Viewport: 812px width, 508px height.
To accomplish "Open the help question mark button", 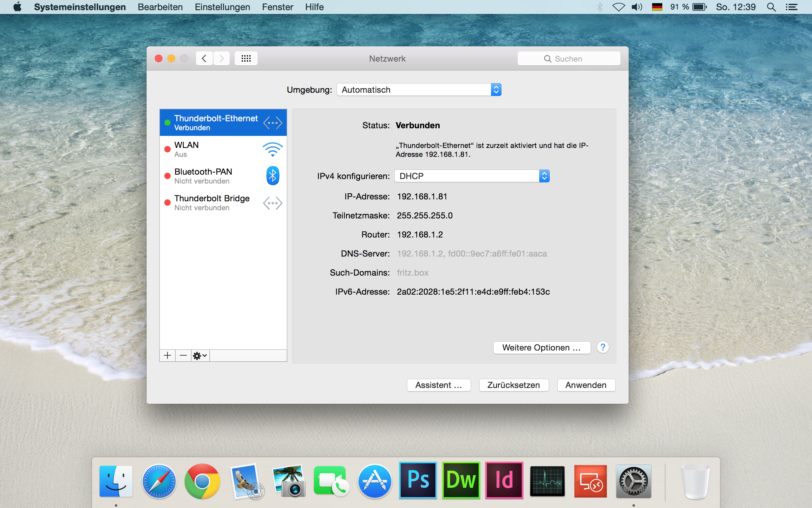I will click(603, 347).
